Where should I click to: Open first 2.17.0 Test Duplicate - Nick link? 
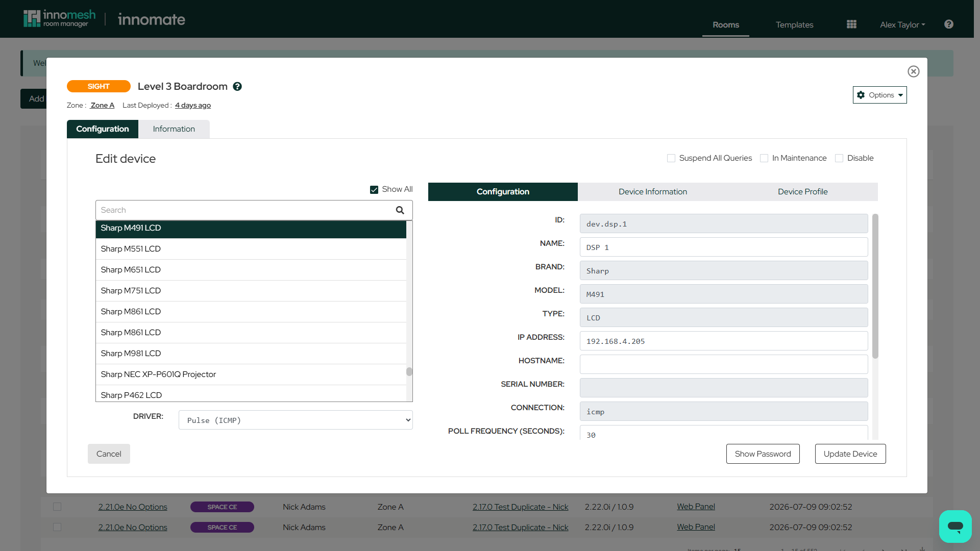coord(520,507)
